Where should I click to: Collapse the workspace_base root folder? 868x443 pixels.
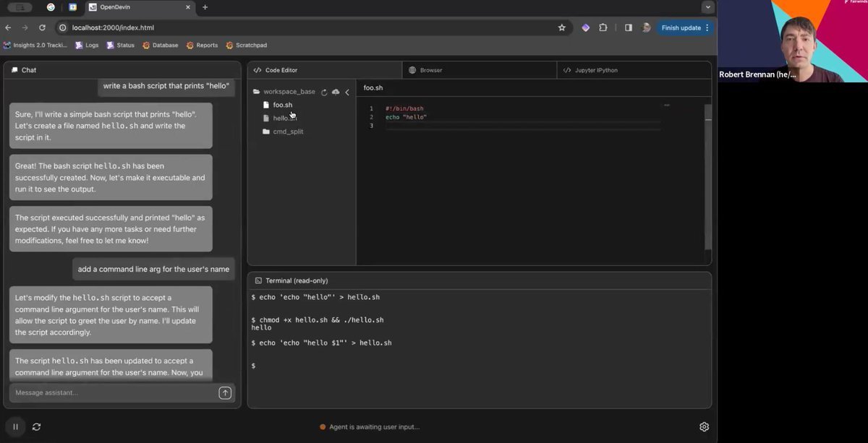point(289,92)
